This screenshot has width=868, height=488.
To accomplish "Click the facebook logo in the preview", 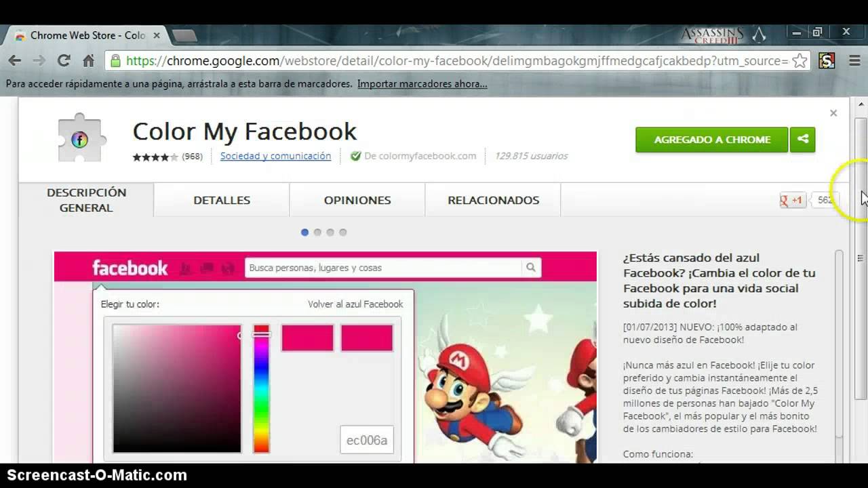I will point(130,268).
